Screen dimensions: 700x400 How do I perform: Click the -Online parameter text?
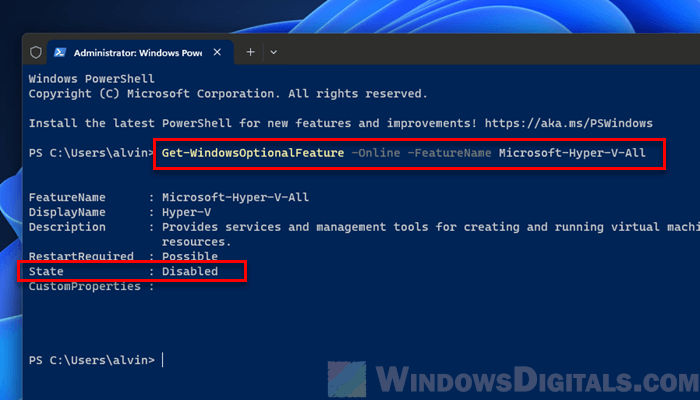pyautogui.click(x=376, y=153)
